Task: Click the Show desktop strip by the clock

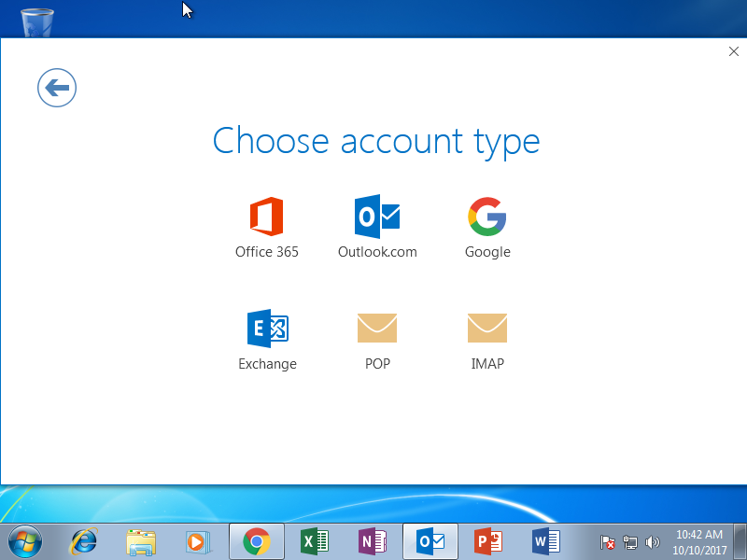Action: (x=740, y=542)
